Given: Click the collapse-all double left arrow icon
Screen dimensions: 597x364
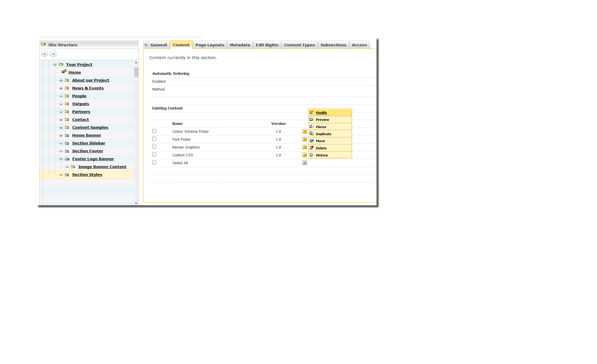Looking at the screenshot, I should [45, 54].
